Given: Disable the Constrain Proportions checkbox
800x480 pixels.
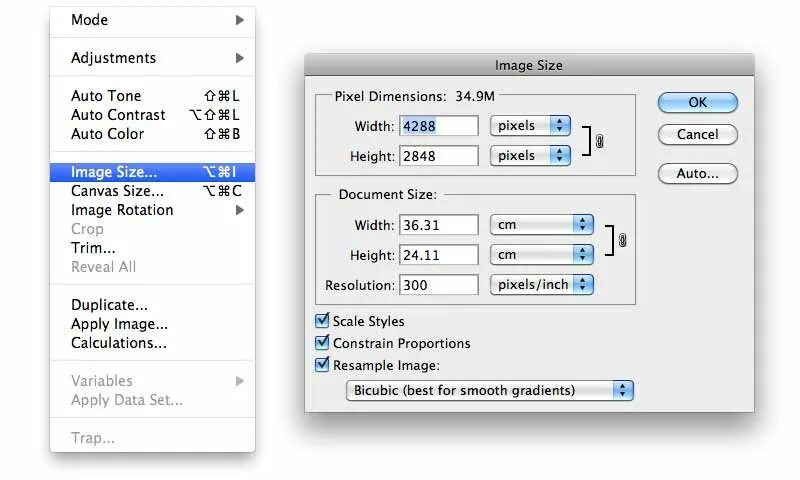Looking at the screenshot, I should (x=322, y=343).
